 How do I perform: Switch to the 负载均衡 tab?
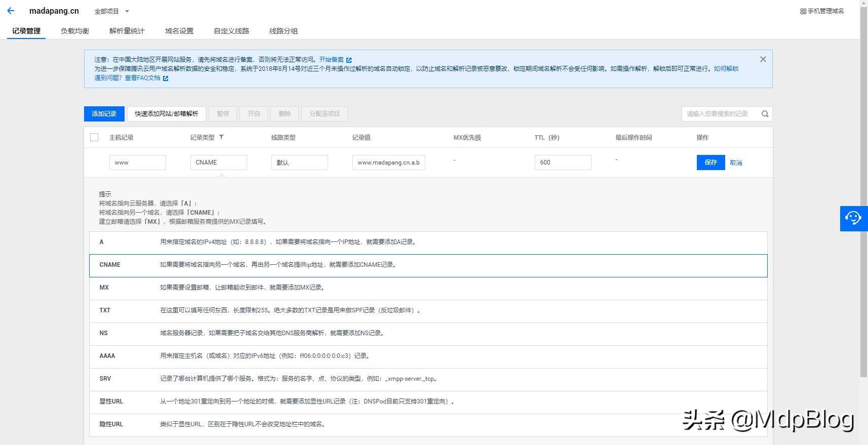75,31
